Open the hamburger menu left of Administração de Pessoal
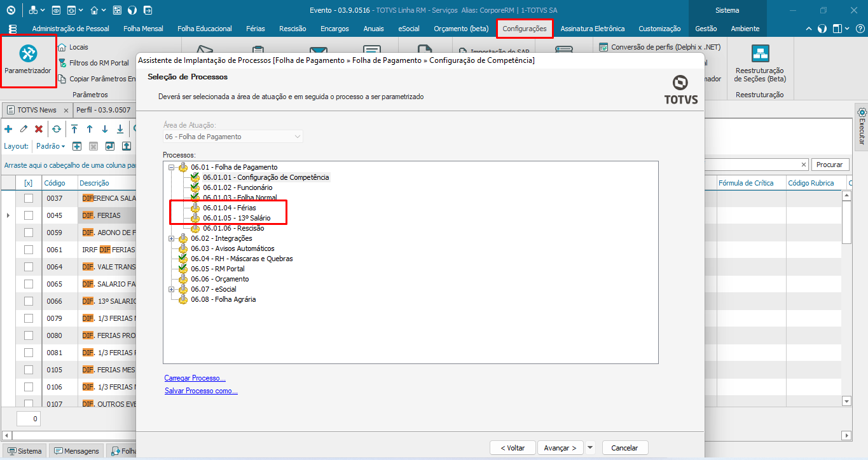 pos(13,29)
